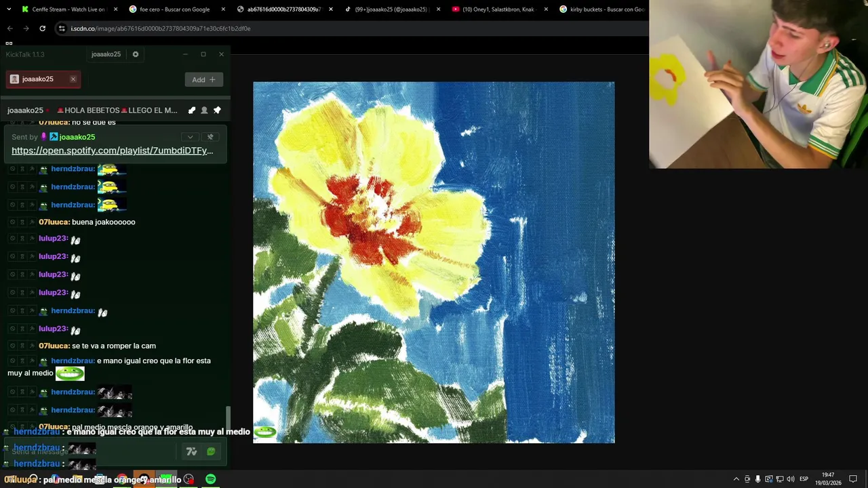Click joaaako25 username in the pinned message
The image size is (868, 488).
(x=77, y=137)
